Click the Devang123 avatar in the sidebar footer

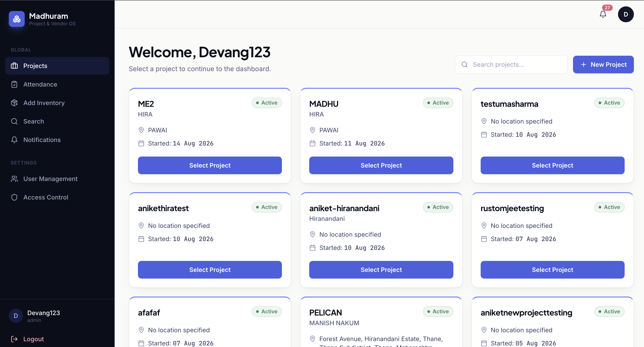click(x=16, y=316)
